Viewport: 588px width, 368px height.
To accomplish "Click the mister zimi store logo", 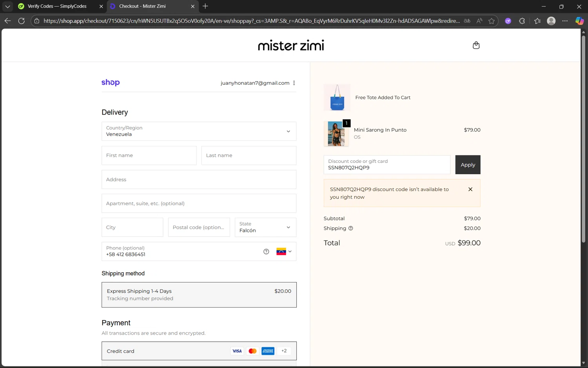I will [x=291, y=45].
